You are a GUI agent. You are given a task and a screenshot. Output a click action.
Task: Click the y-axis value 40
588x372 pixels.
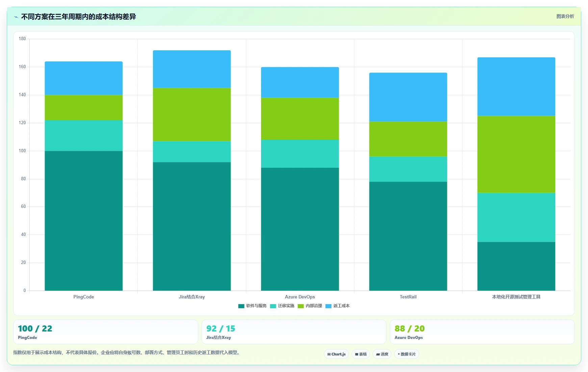23,235
